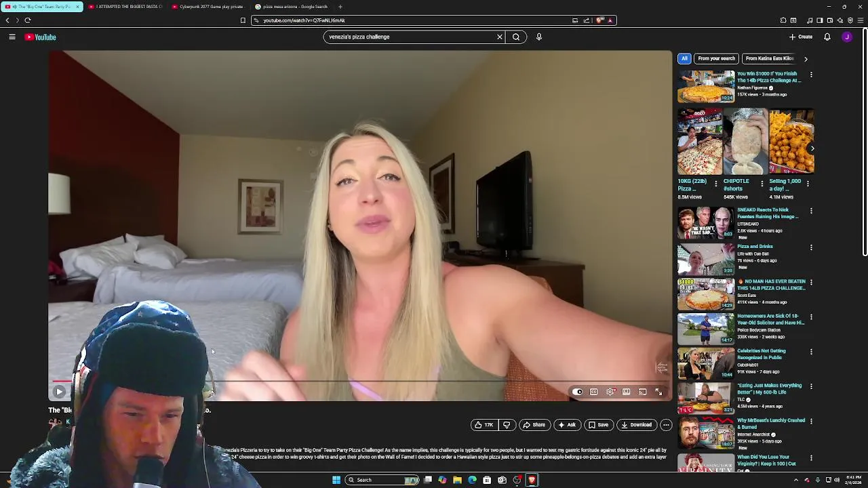Bookmark this page
Image resolution: width=868 pixels, height=488 pixels.
click(x=243, y=20)
